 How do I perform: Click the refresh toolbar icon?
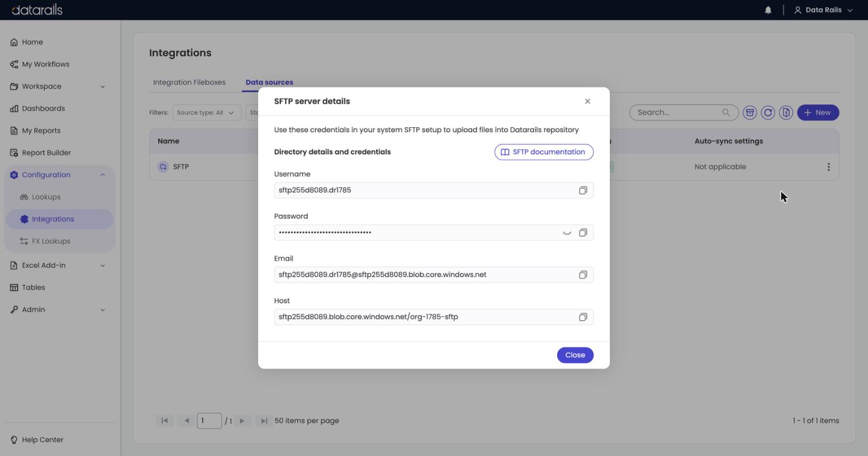768,112
